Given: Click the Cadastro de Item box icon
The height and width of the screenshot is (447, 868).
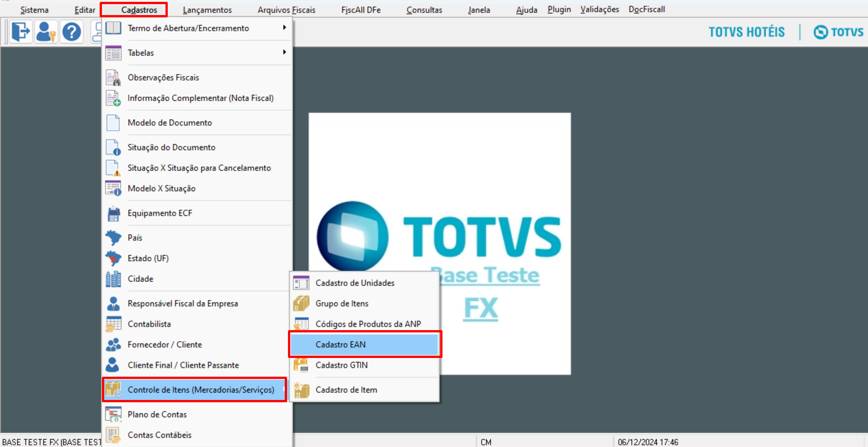Looking at the screenshot, I should 301,390.
